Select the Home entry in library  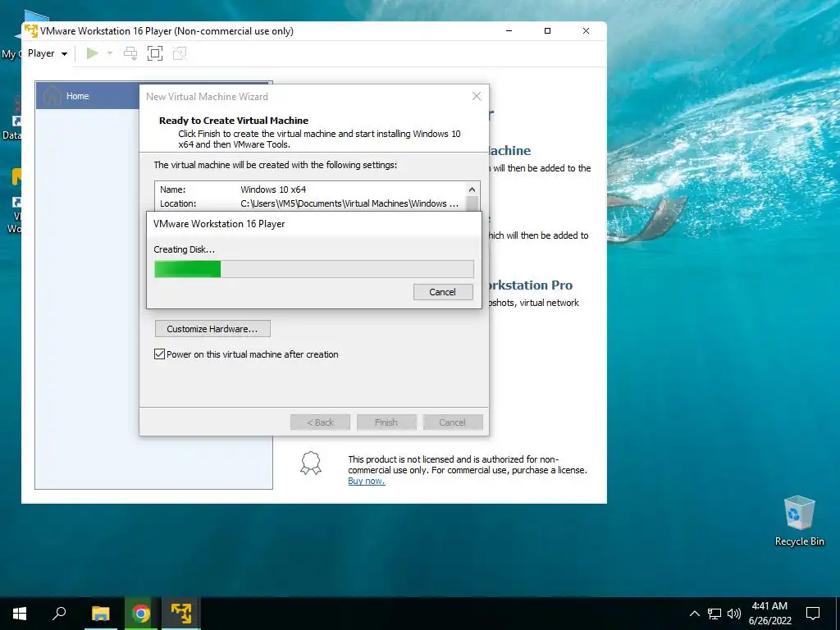[88, 97]
